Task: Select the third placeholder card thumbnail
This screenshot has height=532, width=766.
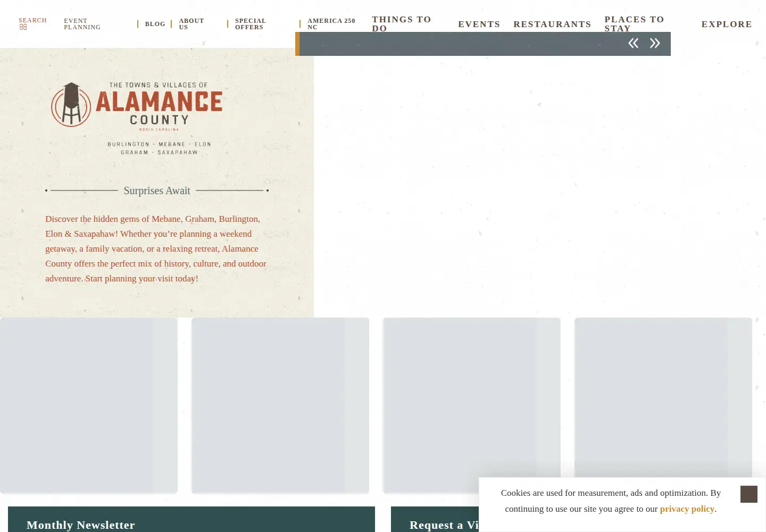Action: click(x=472, y=405)
